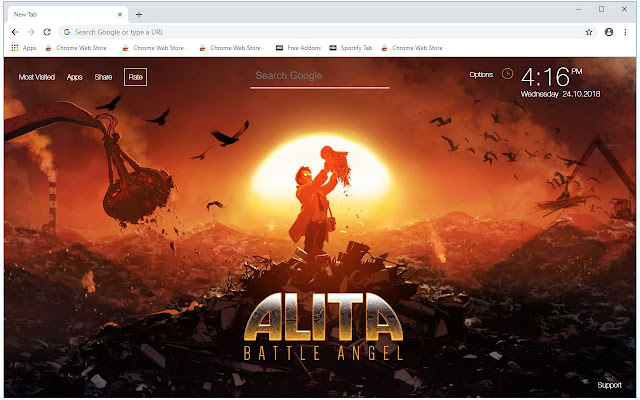Click the Google logo icon in the address bar
The width and height of the screenshot is (640, 400).
pos(67,32)
